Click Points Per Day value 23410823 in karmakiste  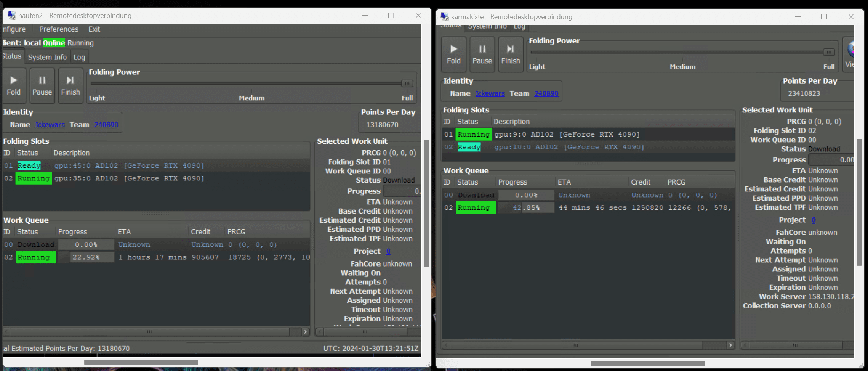point(804,93)
